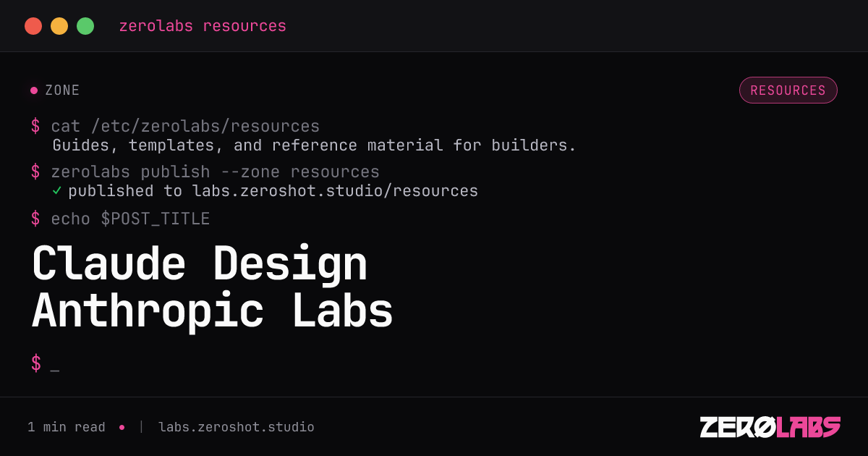Select the pink RESOURCES badge
The height and width of the screenshot is (456, 868).
[x=788, y=90]
